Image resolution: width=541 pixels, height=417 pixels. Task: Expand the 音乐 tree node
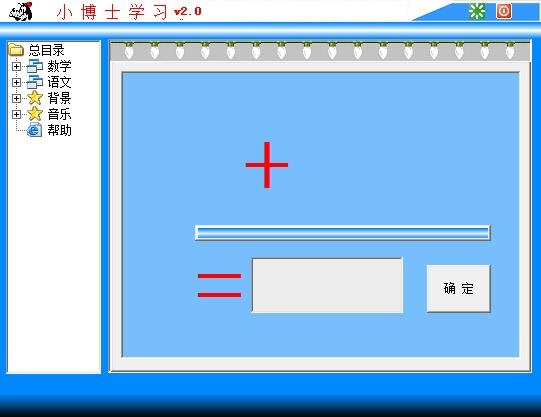[x=16, y=114]
